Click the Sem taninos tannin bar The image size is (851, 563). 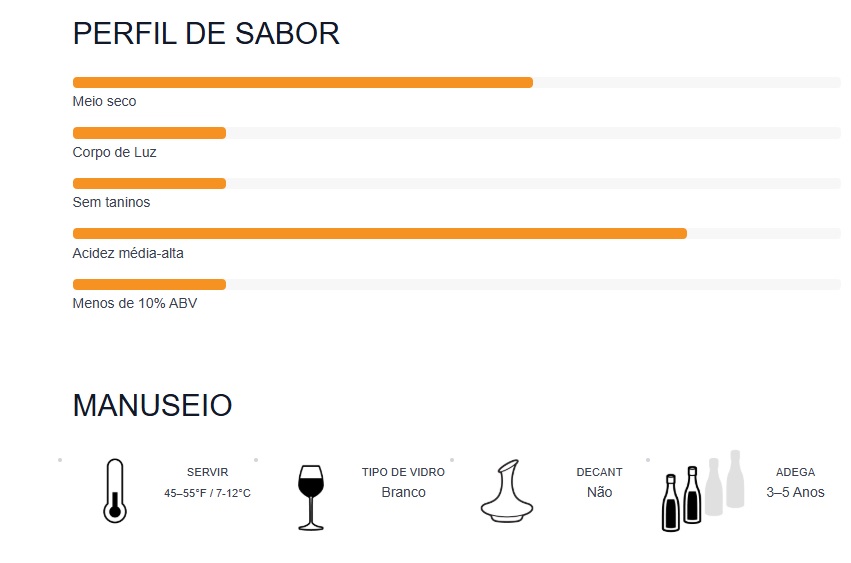click(456, 184)
